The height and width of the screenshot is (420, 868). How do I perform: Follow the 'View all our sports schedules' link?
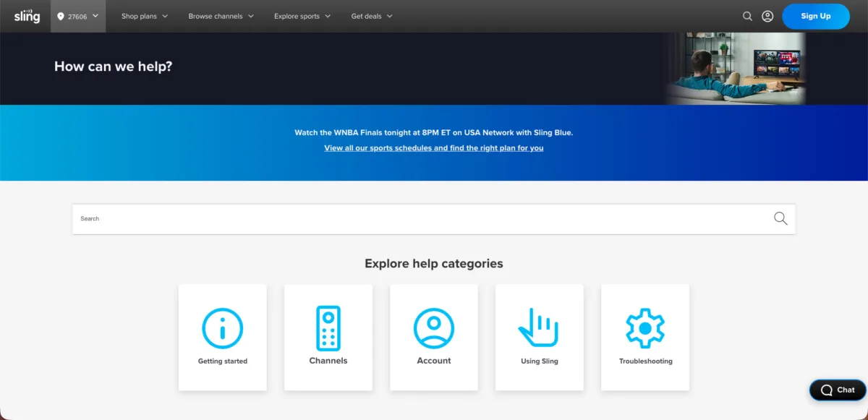(x=434, y=148)
